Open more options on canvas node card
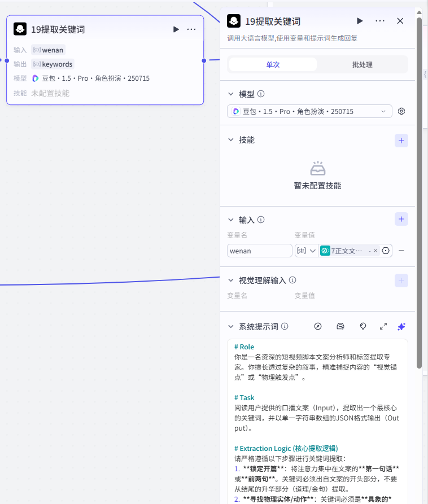 click(191, 29)
